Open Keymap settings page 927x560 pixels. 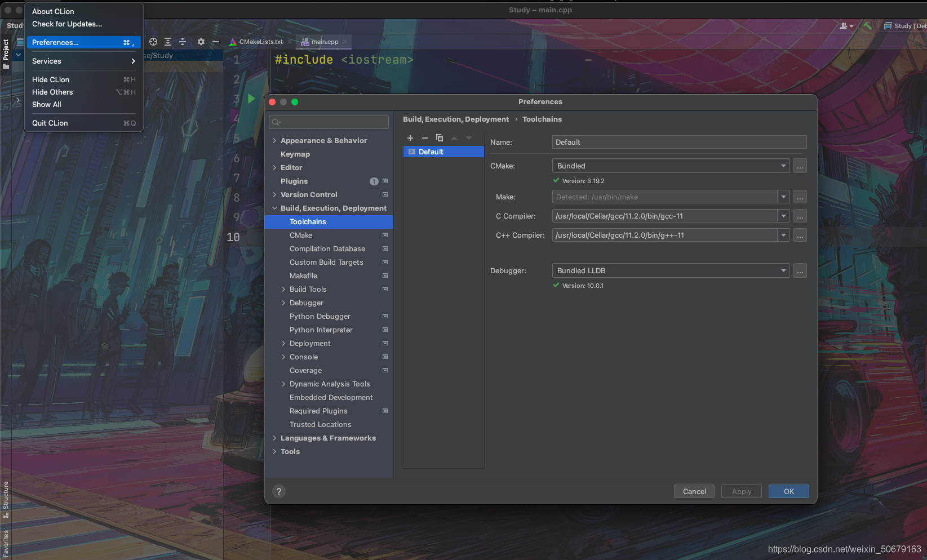pyautogui.click(x=295, y=154)
